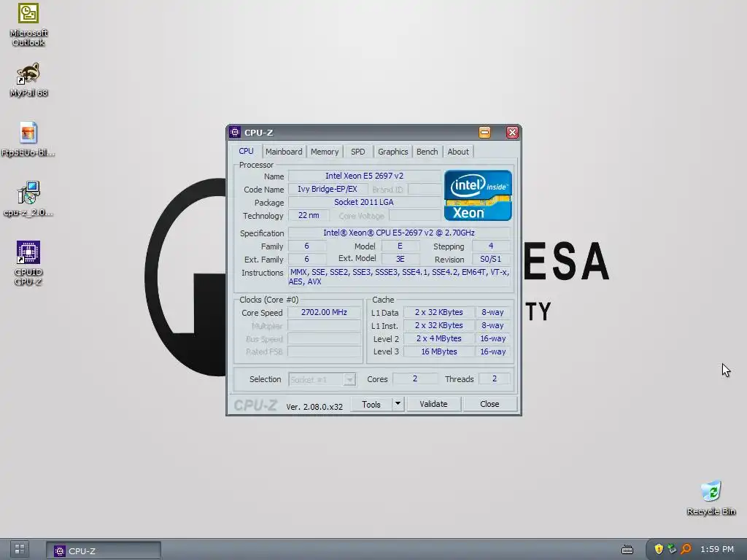Click the orange magnifier tray icon
This screenshot has width=747, height=560.
pos(686,549)
